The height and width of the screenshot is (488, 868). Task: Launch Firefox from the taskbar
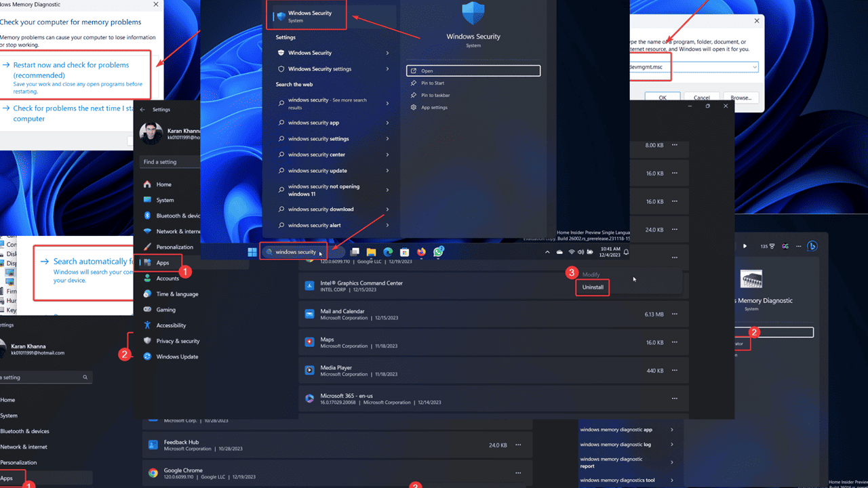pyautogui.click(x=421, y=252)
